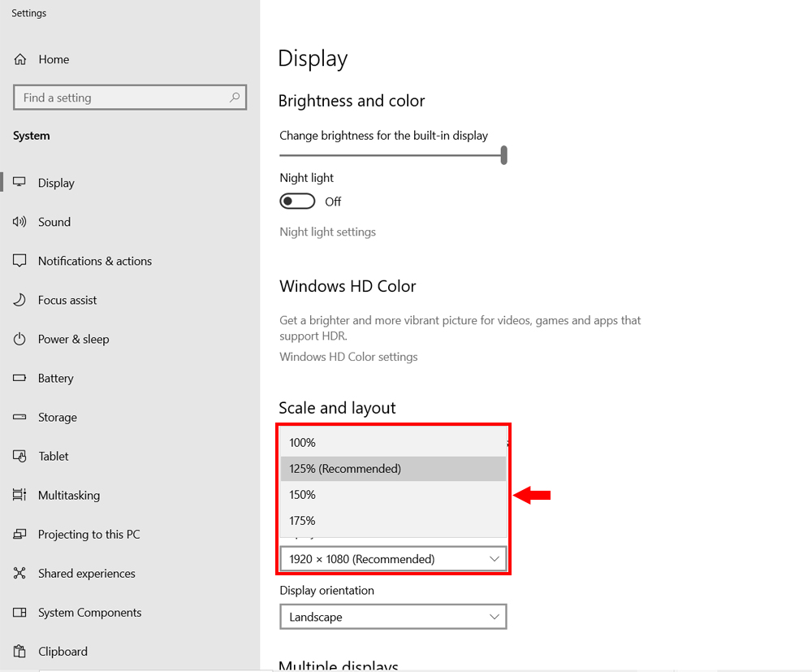Screen dimensions: 812x672
Task: Click the search magnifier icon
Action: pyautogui.click(x=235, y=98)
